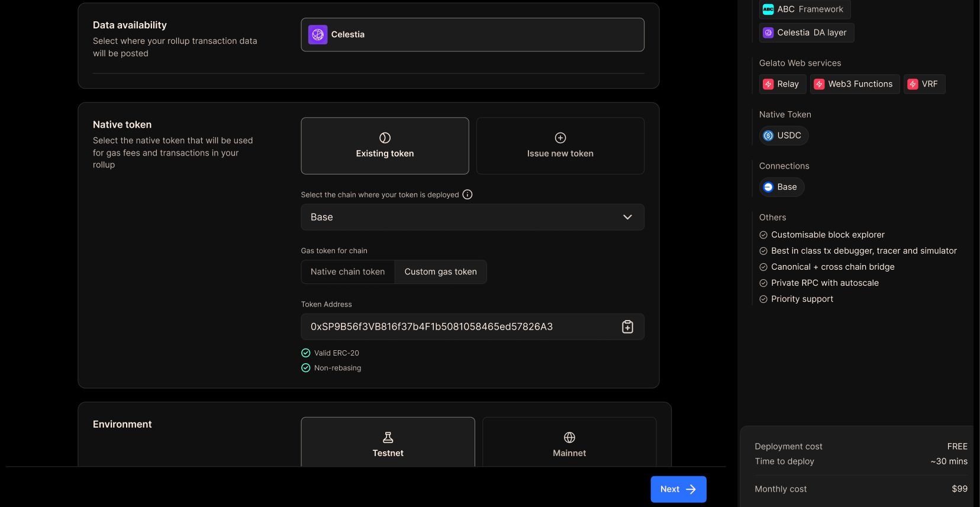Click the Testnet flask icon
This screenshot has width=980, height=507.
click(388, 437)
